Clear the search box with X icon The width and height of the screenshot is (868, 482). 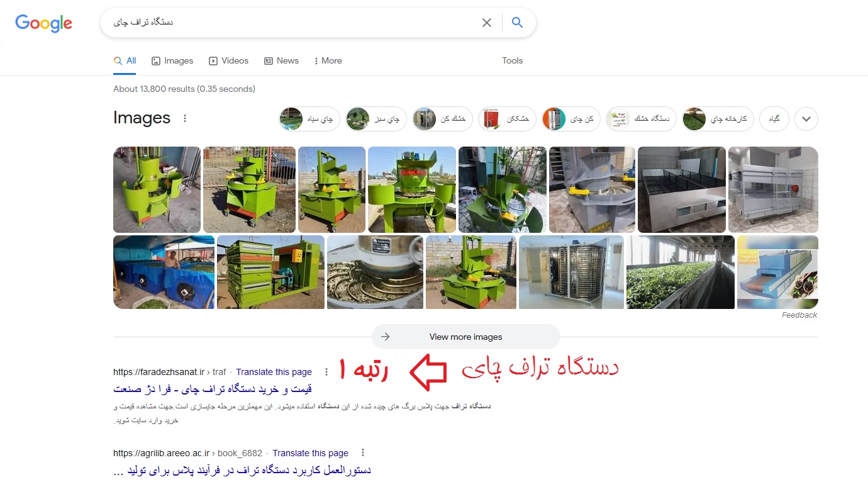(x=487, y=23)
